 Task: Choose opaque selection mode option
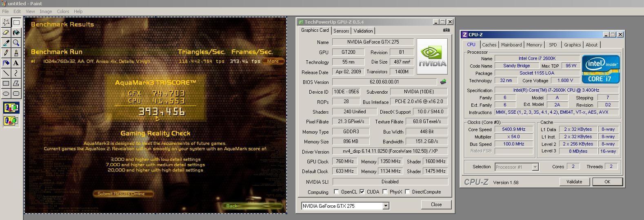(x=11, y=108)
